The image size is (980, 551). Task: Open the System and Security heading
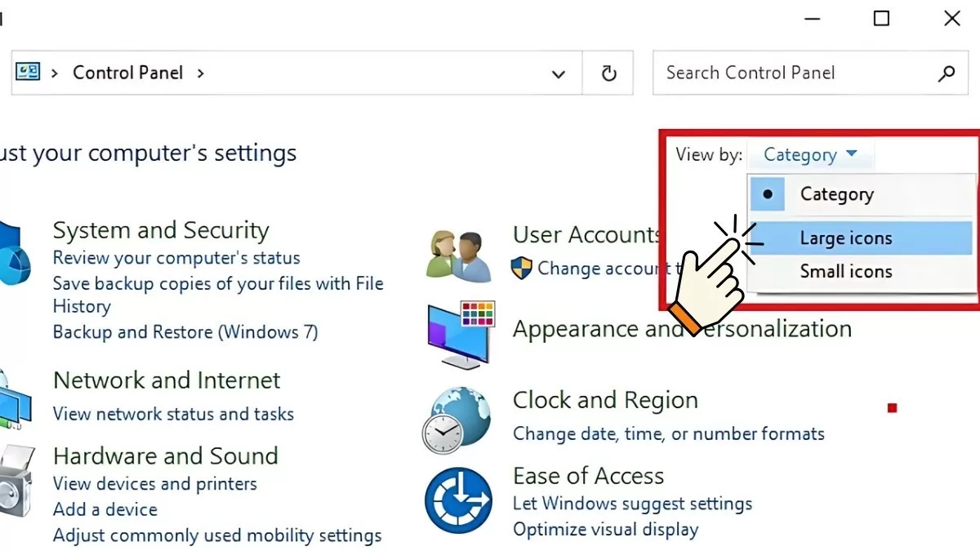pos(161,230)
